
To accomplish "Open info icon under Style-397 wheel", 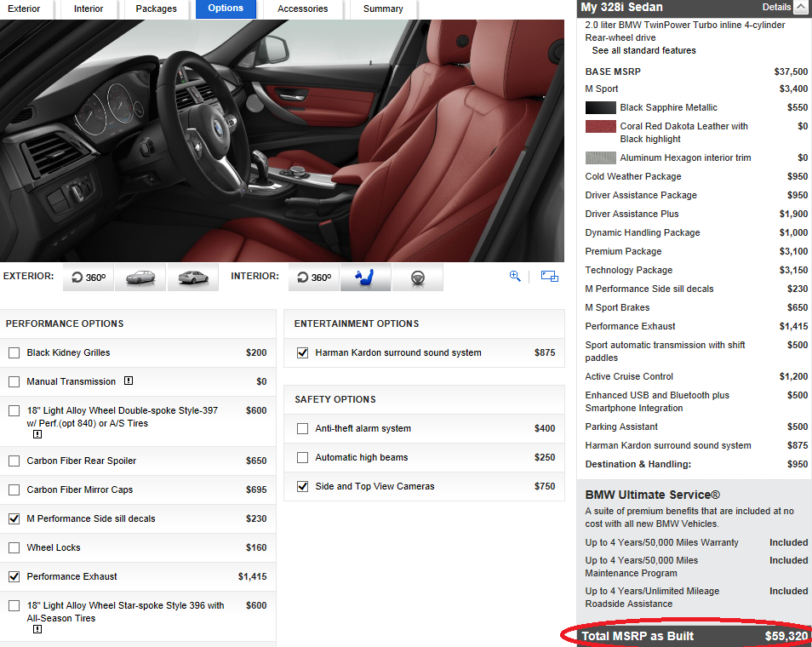I will 37,434.
